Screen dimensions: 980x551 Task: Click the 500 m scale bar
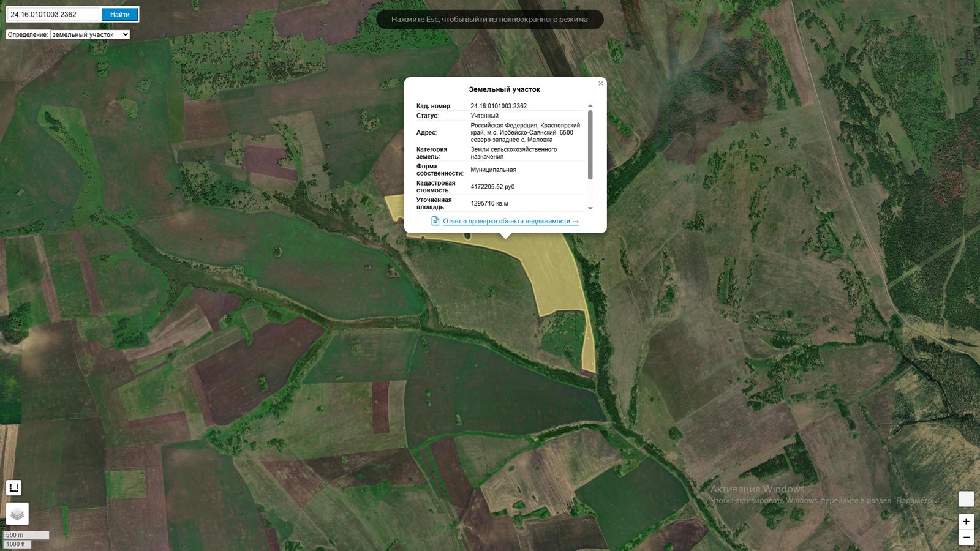pyautogui.click(x=26, y=535)
